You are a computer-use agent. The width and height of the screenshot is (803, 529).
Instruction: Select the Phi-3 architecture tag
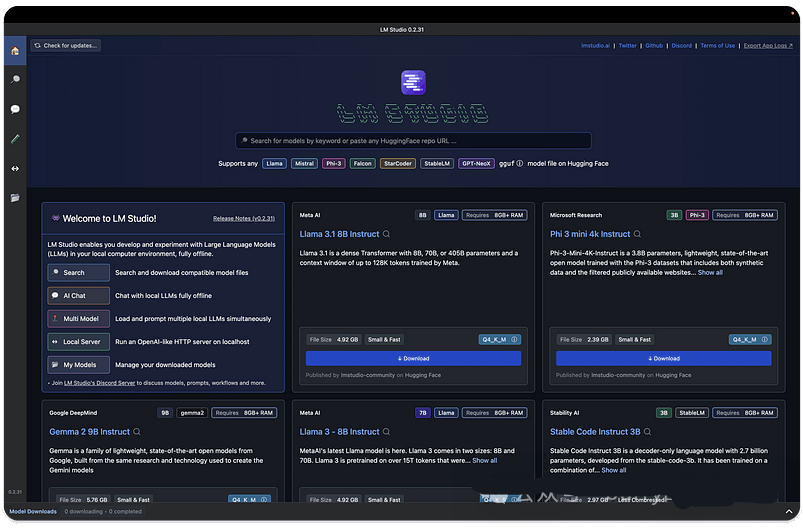333,163
